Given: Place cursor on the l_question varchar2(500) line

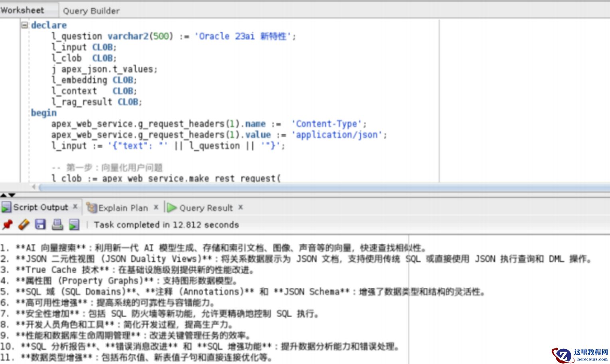Looking at the screenshot, I should click(174, 36).
